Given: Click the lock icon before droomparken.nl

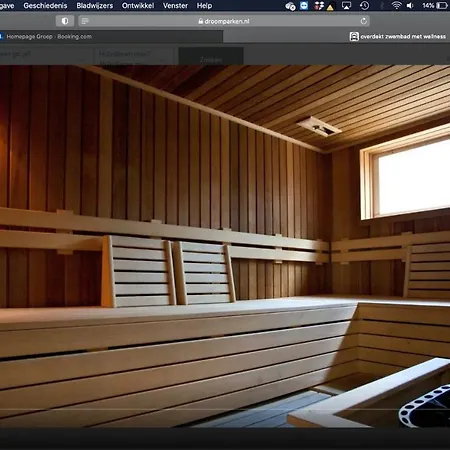Looking at the screenshot, I should [201, 21].
